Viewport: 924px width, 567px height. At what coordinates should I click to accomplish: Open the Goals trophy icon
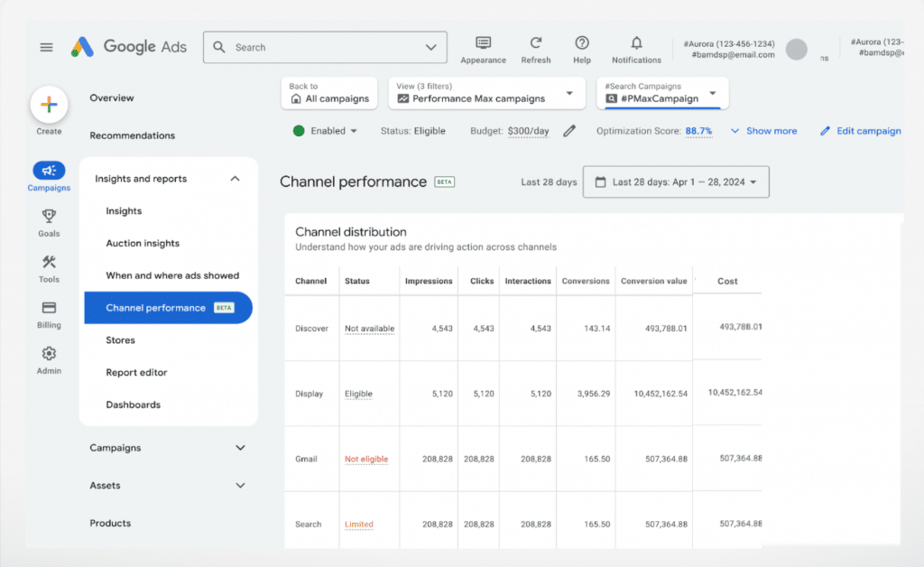[49, 217]
